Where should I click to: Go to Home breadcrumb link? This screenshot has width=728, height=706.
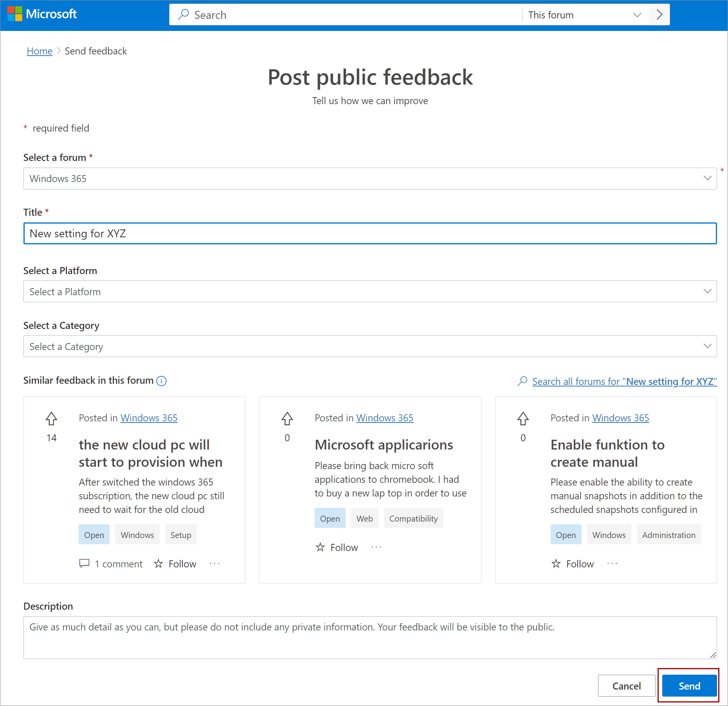click(40, 51)
